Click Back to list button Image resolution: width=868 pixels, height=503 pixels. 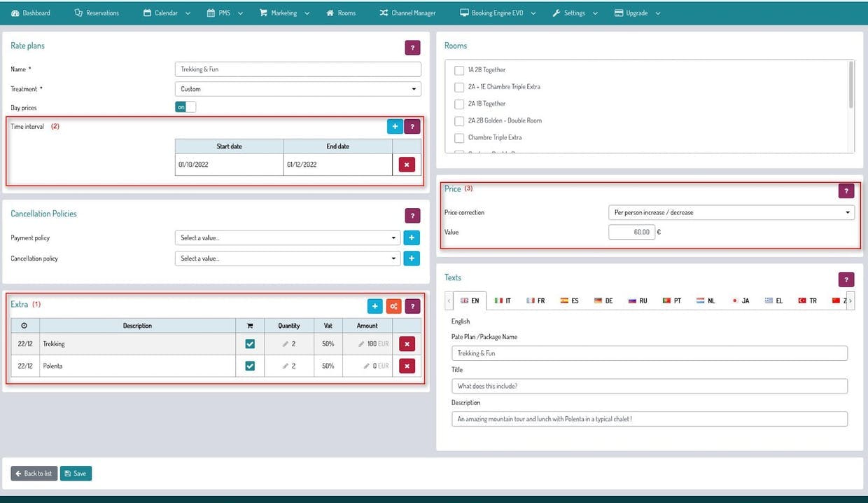pyautogui.click(x=34, y=474)
